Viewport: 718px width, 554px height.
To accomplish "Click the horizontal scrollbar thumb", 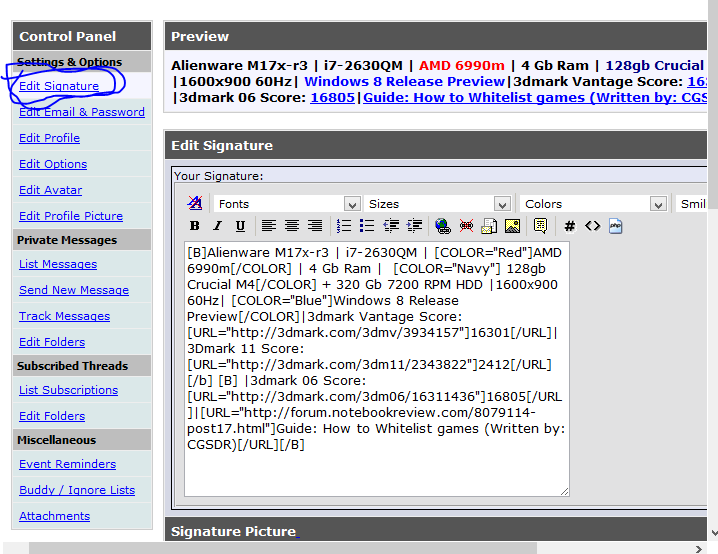I will click(283, 549).
